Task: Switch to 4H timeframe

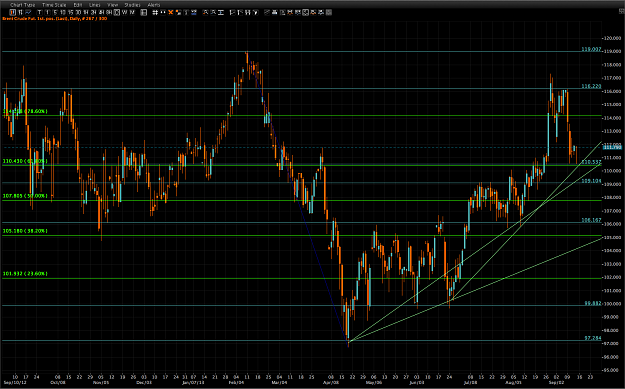Action: click(x=101, y=12)
